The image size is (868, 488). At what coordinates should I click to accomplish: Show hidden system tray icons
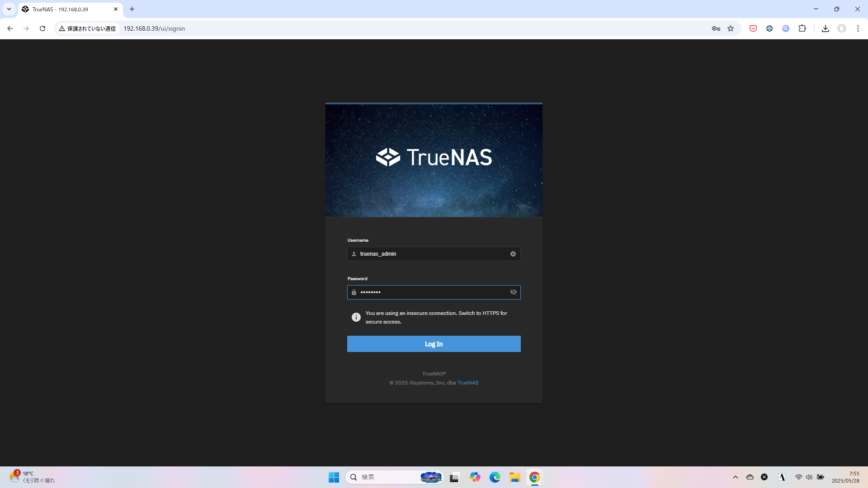[x=736, y=477]
